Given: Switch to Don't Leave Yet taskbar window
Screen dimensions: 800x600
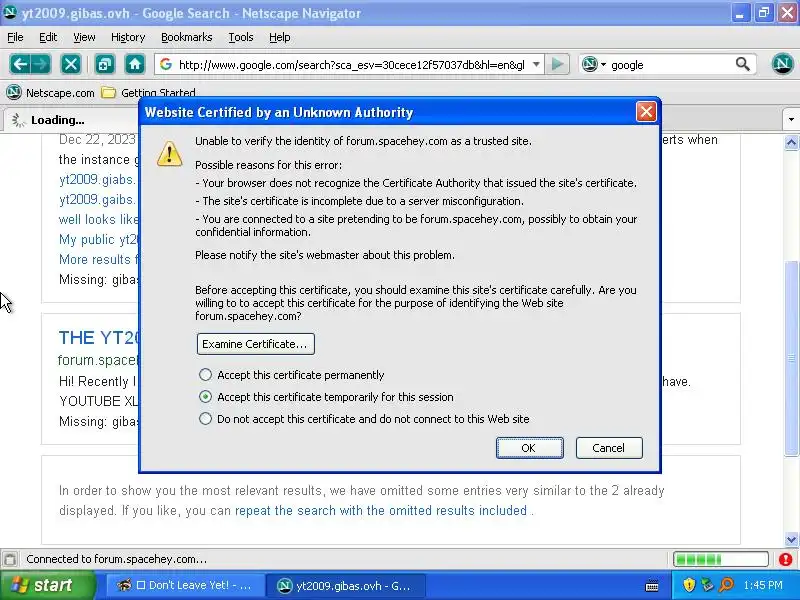Looking at the screenshot, I should click(186, 585).
